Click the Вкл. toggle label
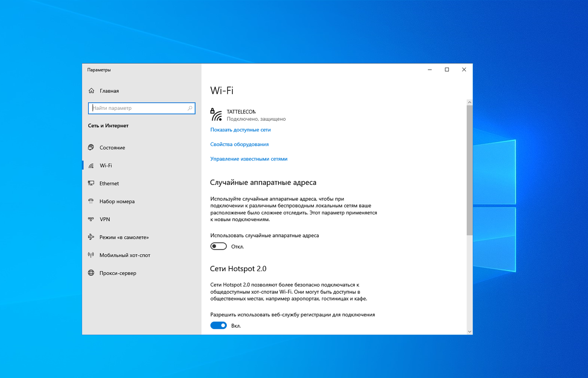 coord(236,326)
